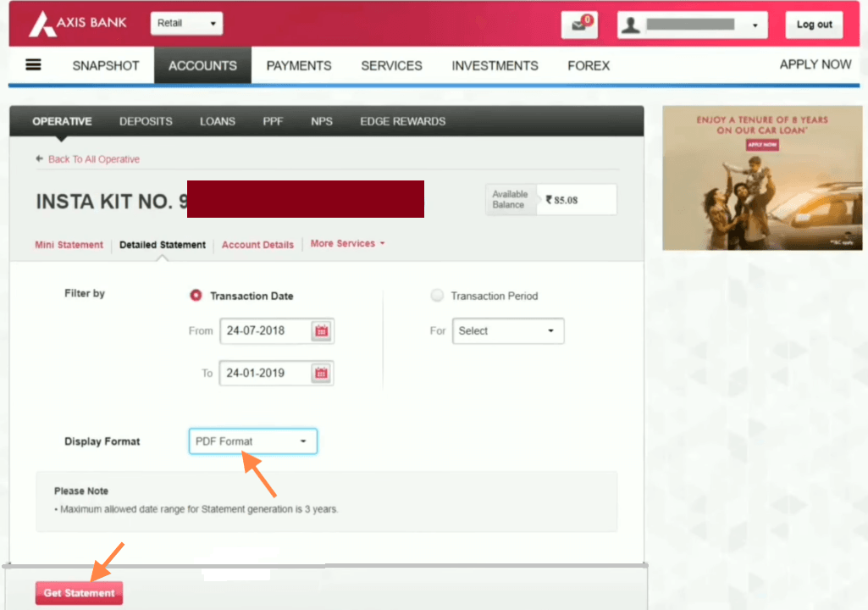Open the To date calendar picker
Screen dimensions: 868x610
[321, 373]
